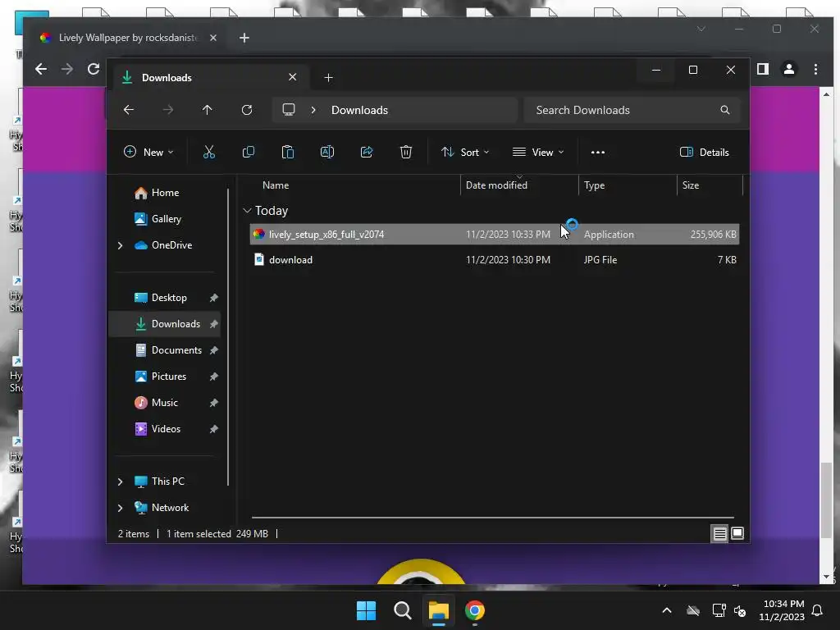Switch to details list view icon in status bar
The height and width of the screenshot is (630, 840).
(x=719, y=533)
